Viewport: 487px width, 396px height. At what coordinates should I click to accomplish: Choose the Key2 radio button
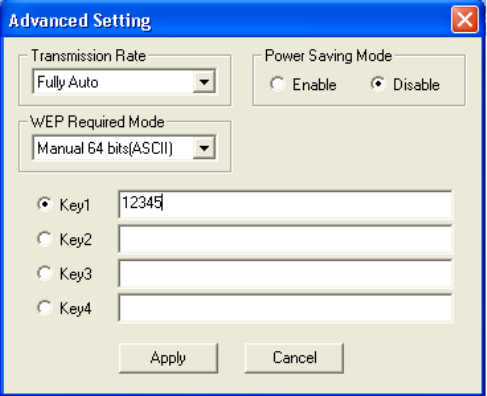pyautogui.click(x=44, y=239)
